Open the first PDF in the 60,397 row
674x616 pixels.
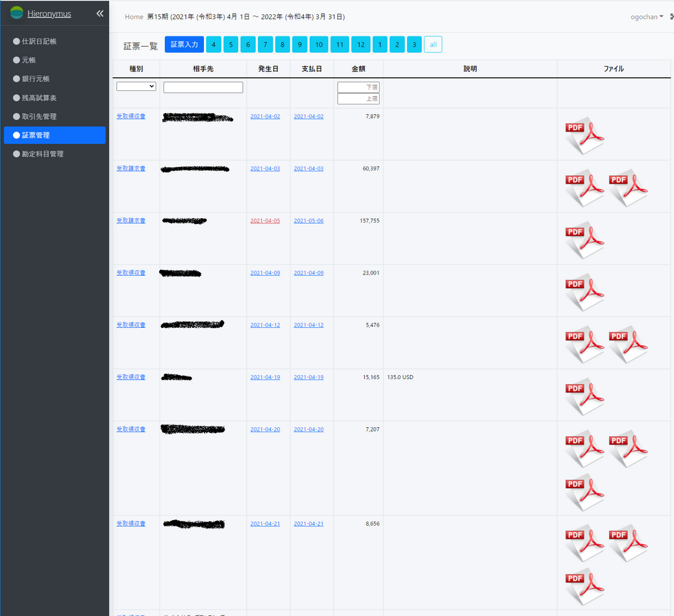click(x=584, y=188)
